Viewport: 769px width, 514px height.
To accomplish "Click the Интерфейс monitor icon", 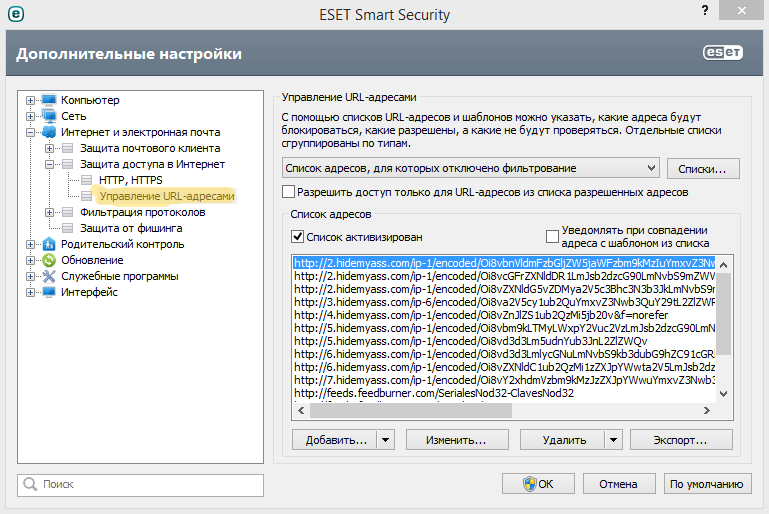I will 48,292.
